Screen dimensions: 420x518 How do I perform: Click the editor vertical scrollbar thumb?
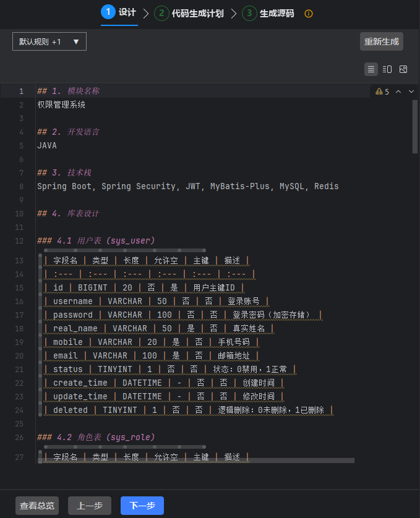coord(415,127)
